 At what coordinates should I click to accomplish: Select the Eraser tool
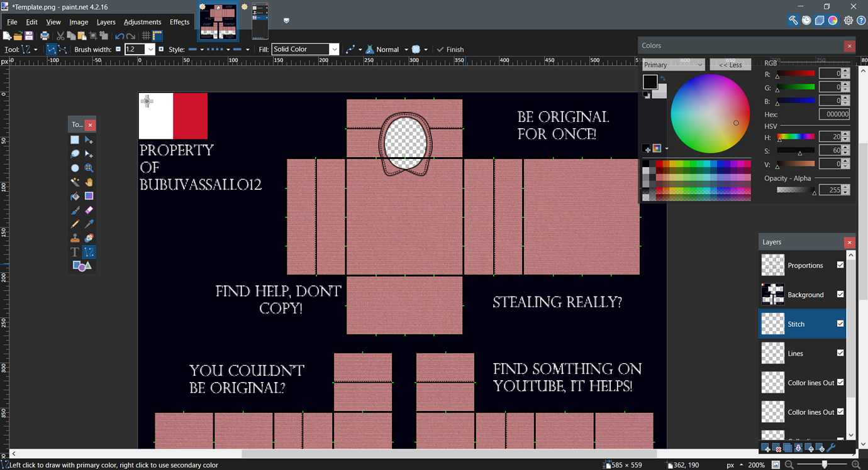coord(89,210)
